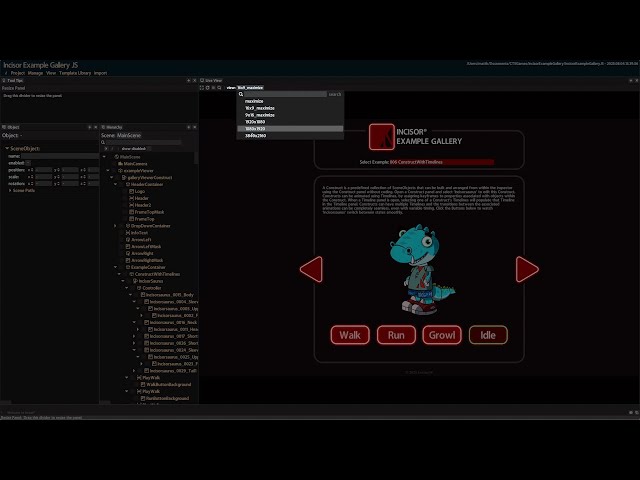Viewport: 640px width, 480px height.
Task: Click the name input field
Action: click(60, 156)
